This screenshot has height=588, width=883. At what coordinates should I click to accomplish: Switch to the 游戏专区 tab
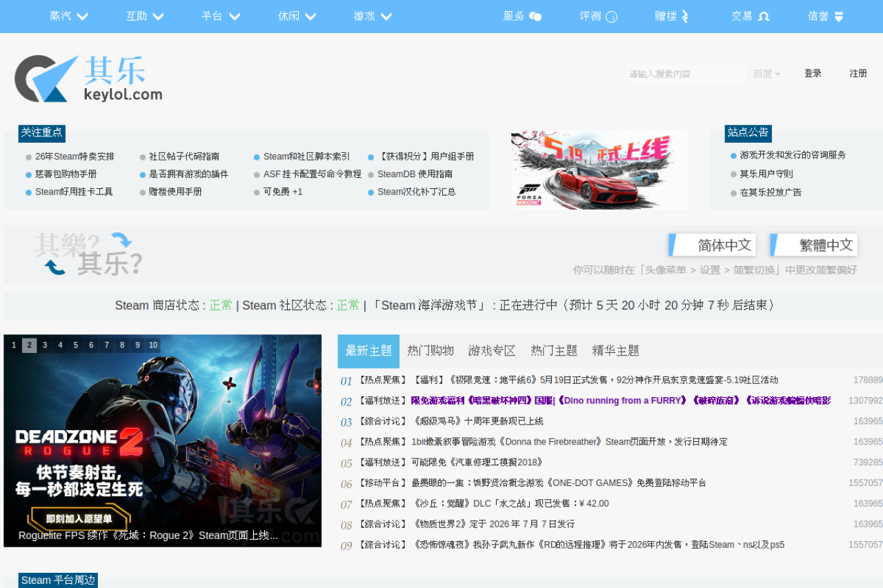tap(492, 351)
